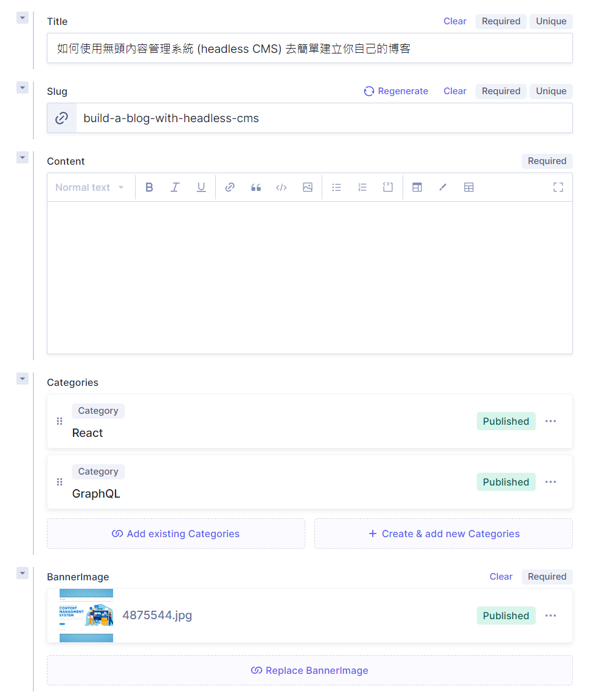Clear the Title field
The width and height of the screenshot is (599, 700).
click(454, 21)
